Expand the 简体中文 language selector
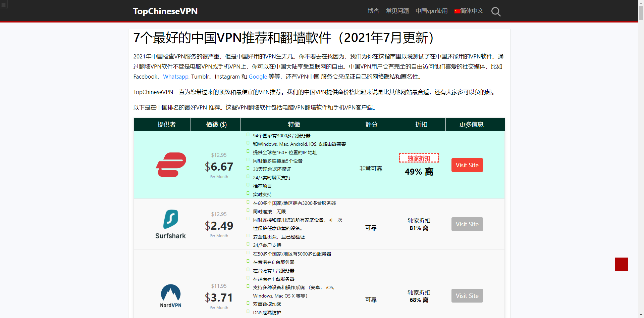644x318 pixels. [469, 11]
